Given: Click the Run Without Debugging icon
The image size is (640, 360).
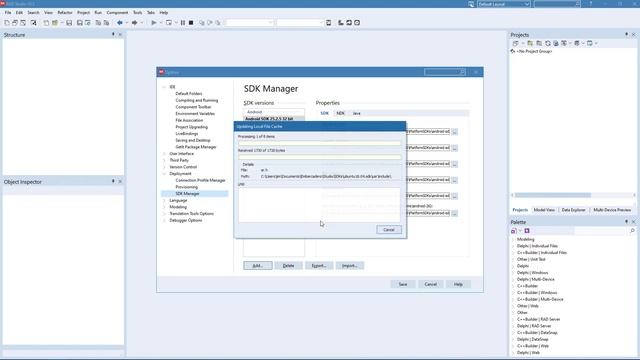Looking at the screenshot, I should point(169,23).
